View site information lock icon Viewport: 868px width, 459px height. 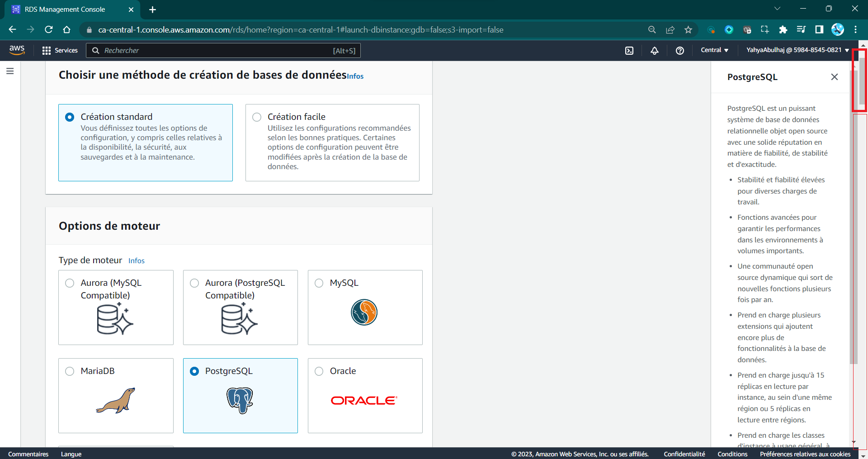tap(89, 30)
